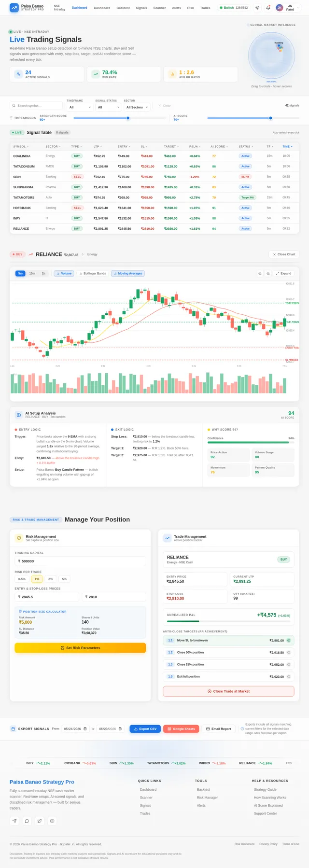Toggle the Move SL to breakeven target
Screen dimensions: 309x868
(289, 640)
